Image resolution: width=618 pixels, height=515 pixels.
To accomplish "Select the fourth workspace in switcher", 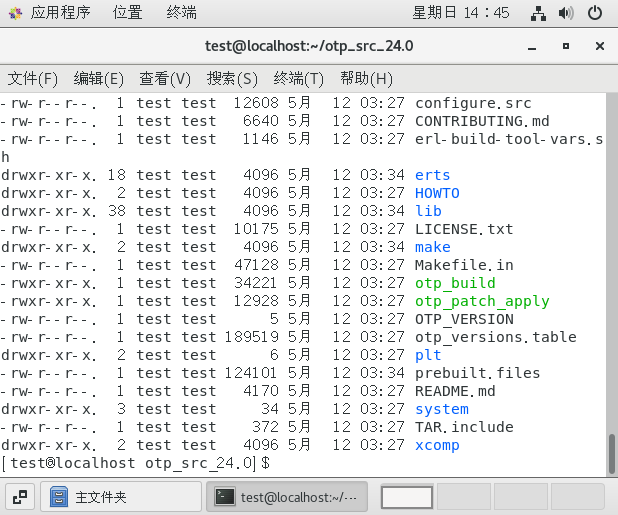I will click(x=577, y=497).
